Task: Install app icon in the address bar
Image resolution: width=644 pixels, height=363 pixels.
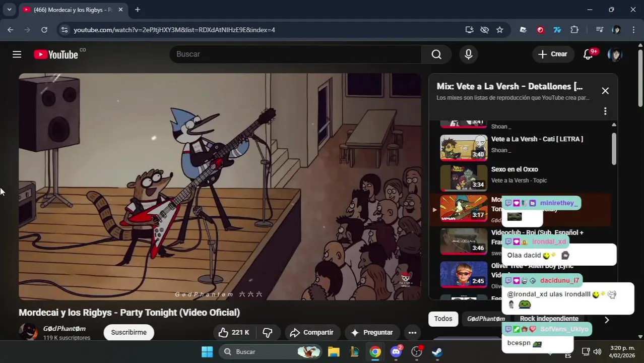Action: coord(469,30)
